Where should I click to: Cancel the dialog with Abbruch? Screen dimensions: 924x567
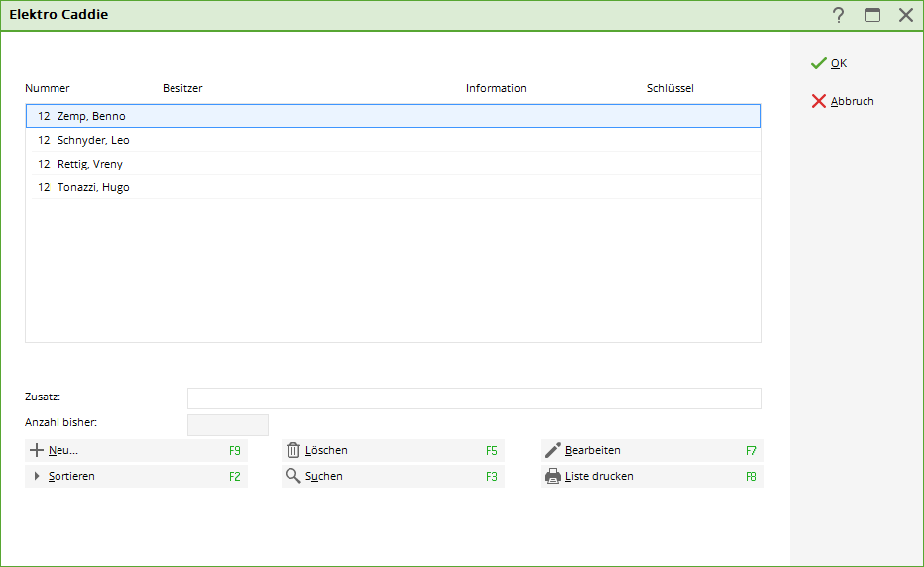tap(842, 101)
